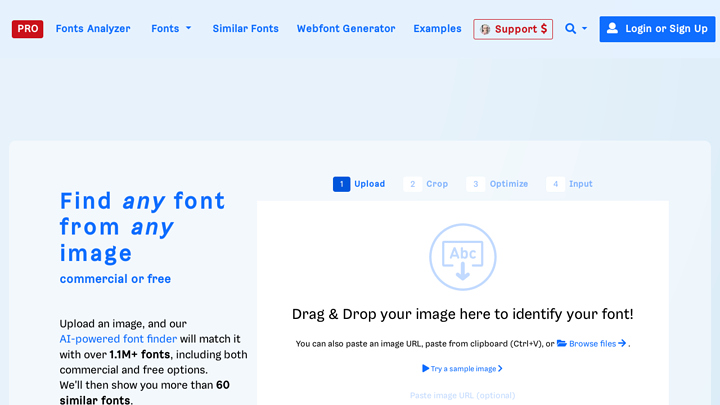Select step 1 Upload tab
The width and height of the screenshot is (720, 405).
point(359,184)
